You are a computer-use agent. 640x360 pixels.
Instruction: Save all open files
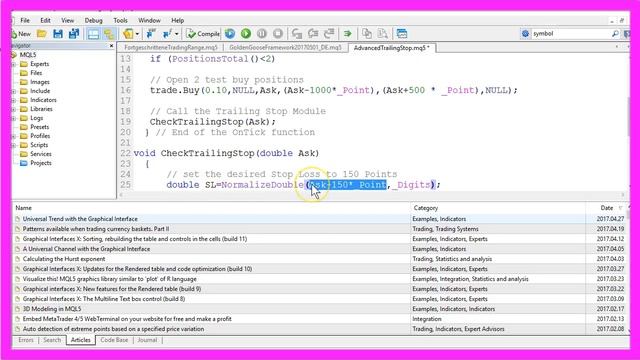point(74,34)
